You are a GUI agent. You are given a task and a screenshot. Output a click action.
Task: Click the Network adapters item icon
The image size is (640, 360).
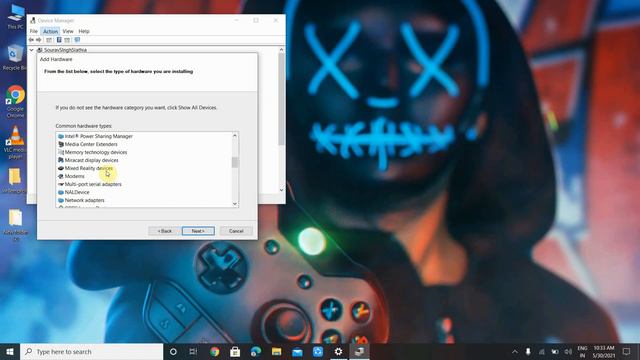61,200
